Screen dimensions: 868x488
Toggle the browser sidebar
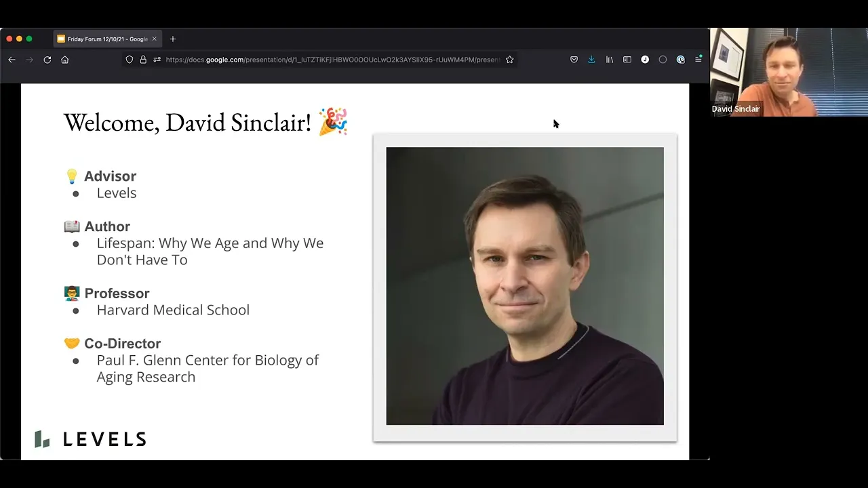(627, 60)
